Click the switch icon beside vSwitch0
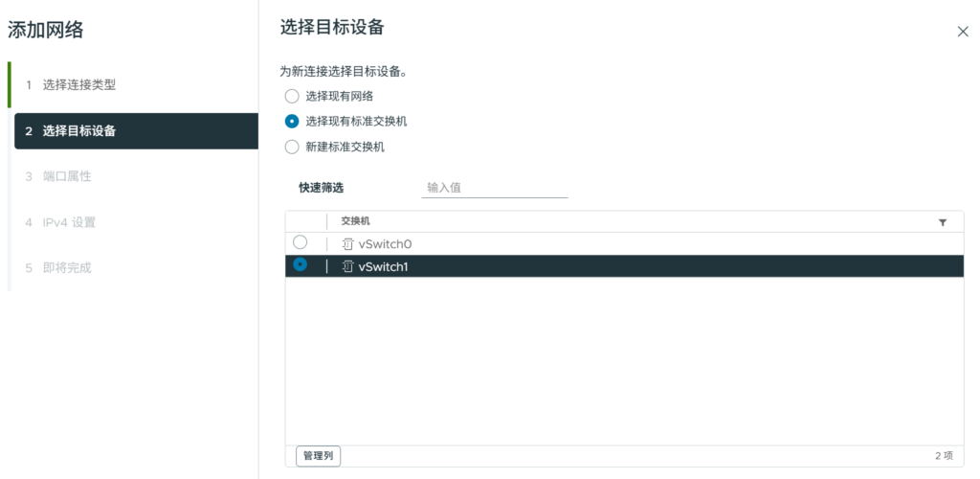The height and width of the screenshot is (479, 980). 347,244
